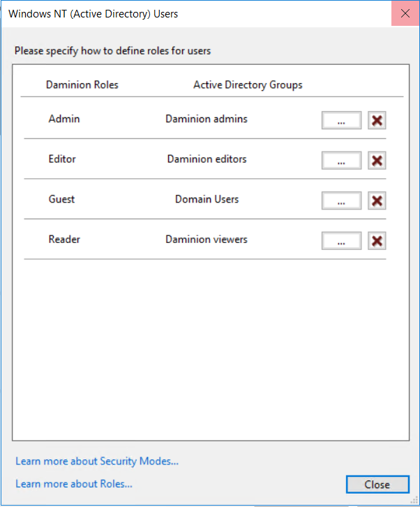
Task: Delete the Editor role mapping
Action: pyautogui.click(x=377, y=161)
